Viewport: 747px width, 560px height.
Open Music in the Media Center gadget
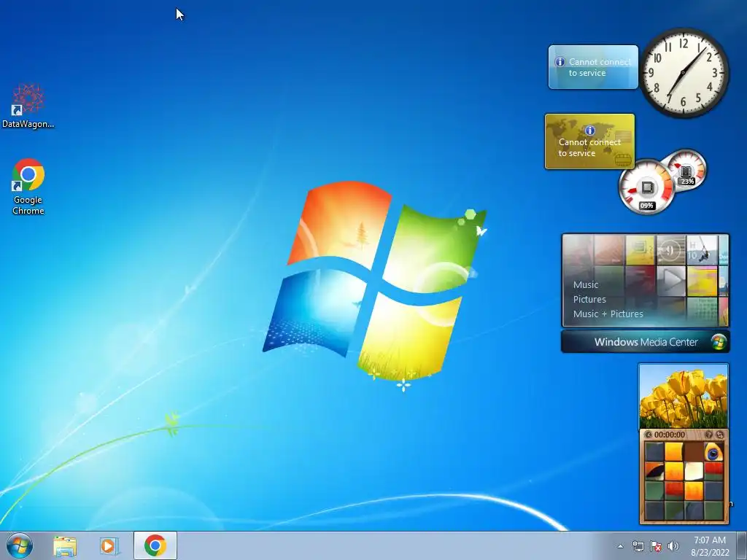(x=586, y=285)
